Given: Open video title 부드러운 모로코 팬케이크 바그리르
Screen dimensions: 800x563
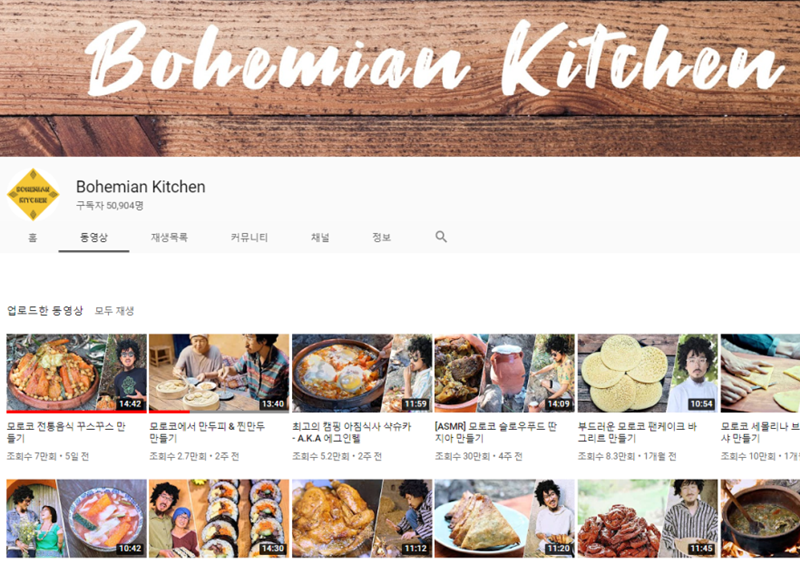Looking at the screenshot, I should click(x=637, y=432).
